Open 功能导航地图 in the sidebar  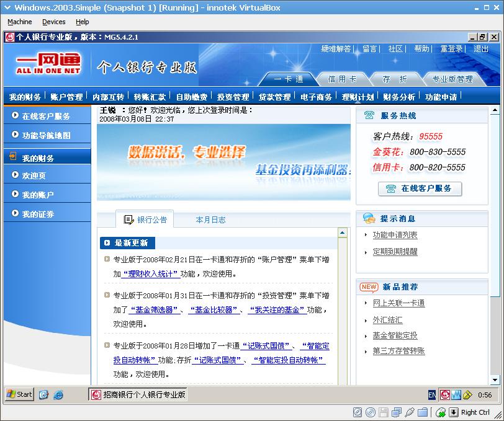(47, 135)
